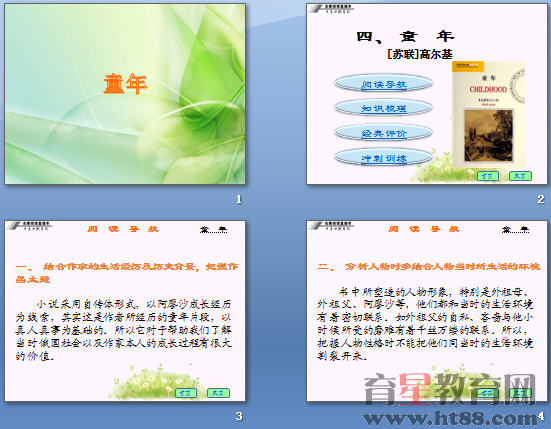The image size is (551, 429).
Task: Select slide 2 thumbnail with book cover
Action: pos(427,94)
